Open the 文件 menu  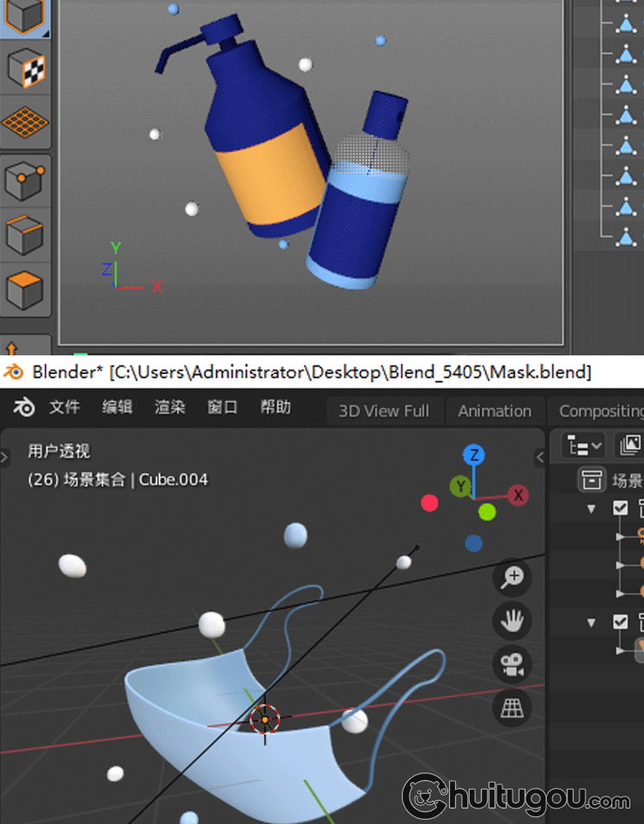(64, 408)
